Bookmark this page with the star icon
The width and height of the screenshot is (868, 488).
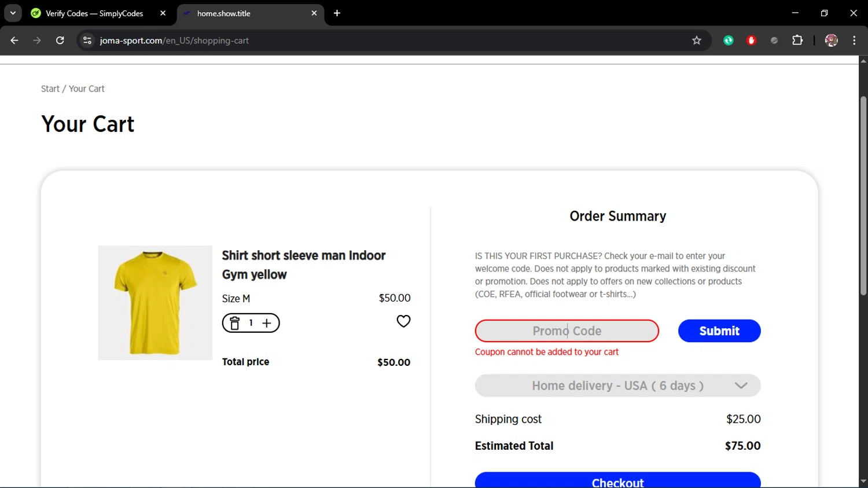point(697,41)
